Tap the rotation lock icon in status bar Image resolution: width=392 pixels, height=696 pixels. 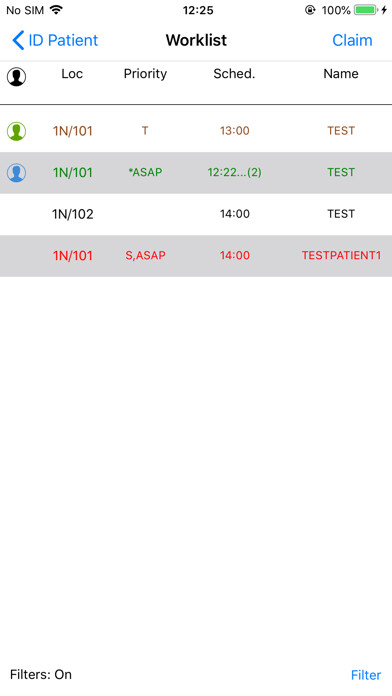[310, 10]
